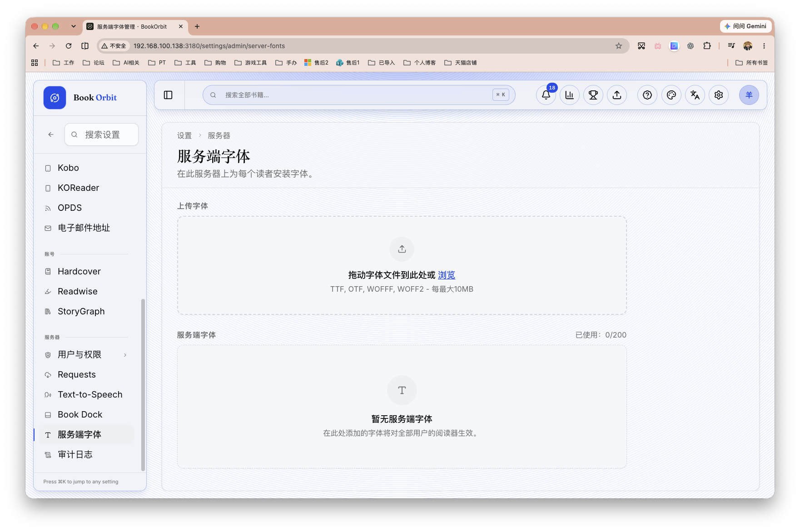Image resolution: width=800 pixels, height=532 pixels.
Task: Click the browser address bar URL
Action: click(x=209, y=46)
